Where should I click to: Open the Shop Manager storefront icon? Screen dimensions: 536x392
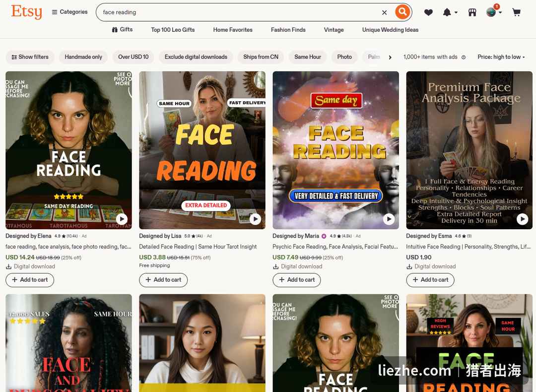coord(472,12)
